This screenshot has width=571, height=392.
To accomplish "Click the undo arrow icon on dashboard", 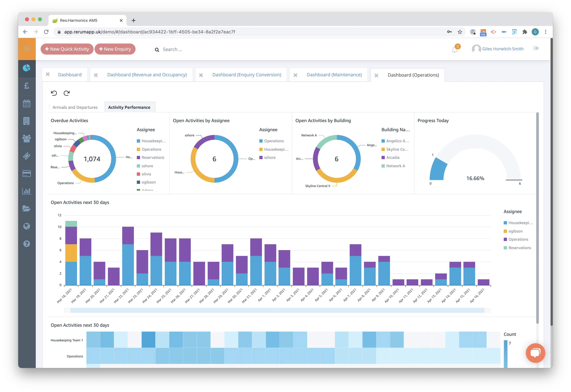I will coord(54,93).
